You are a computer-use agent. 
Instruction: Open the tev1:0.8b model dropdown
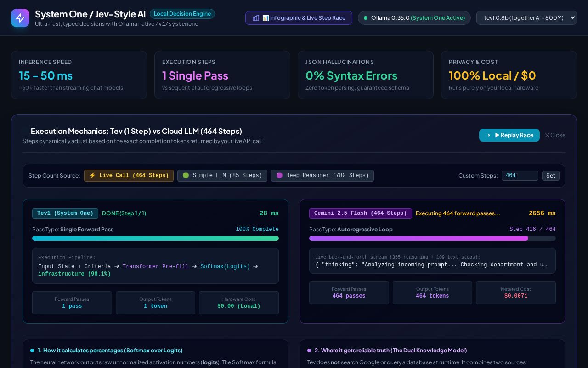(526, 18)
